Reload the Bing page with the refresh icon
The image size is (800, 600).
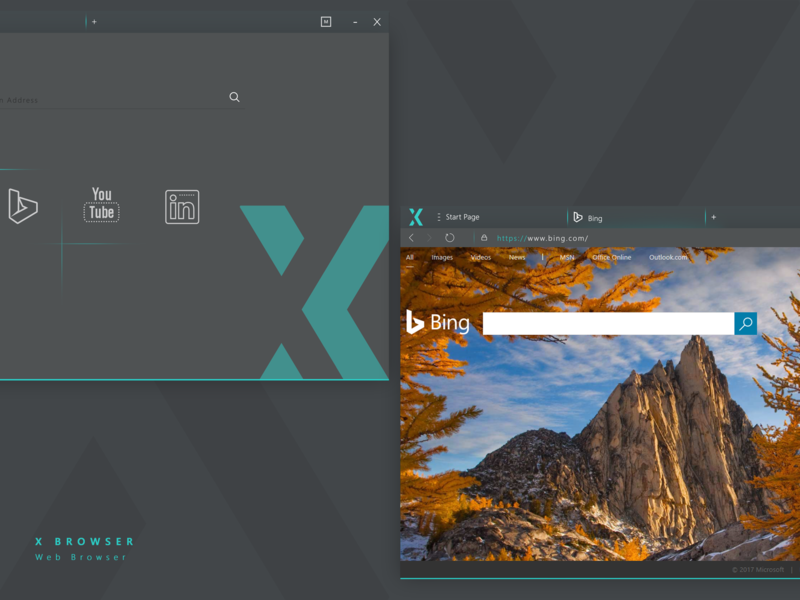coord(451,236)
